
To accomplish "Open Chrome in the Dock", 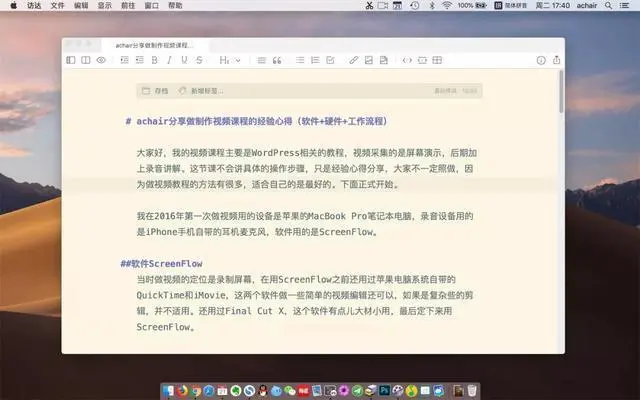I will (196, 391).
